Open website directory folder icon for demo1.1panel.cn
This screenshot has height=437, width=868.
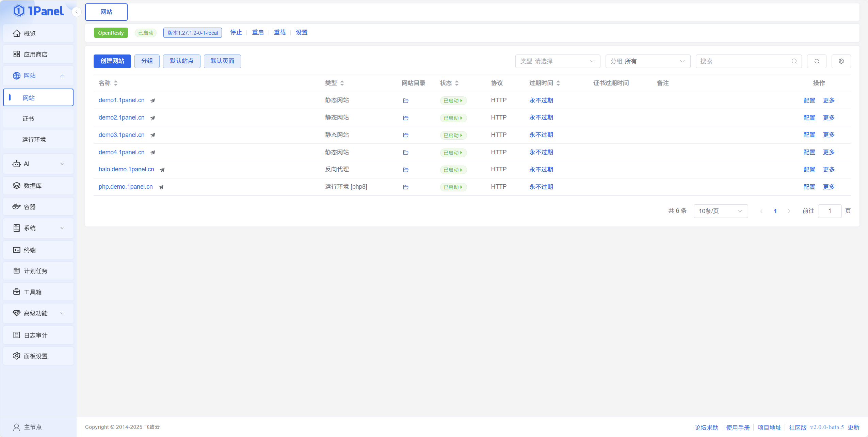pyautogui.click(x=405, y=100)
